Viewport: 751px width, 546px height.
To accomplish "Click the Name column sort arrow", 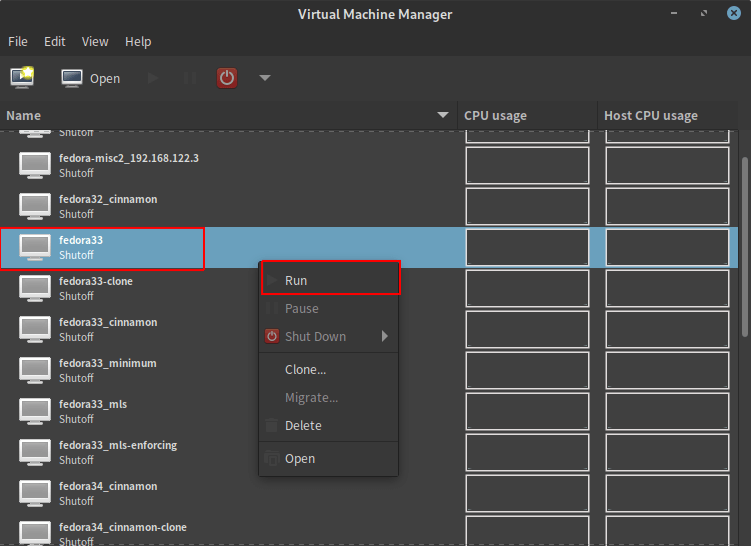I will tap(443, 115).
